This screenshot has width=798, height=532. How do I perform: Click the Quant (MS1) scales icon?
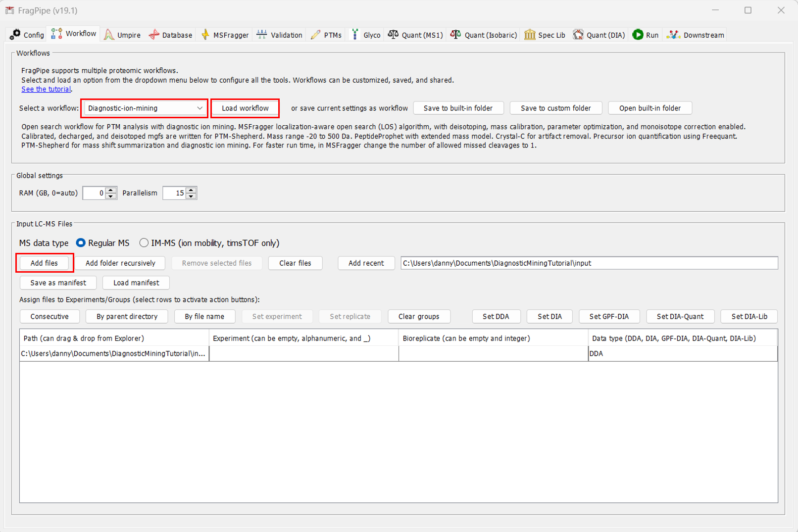(x=393, y=34)
